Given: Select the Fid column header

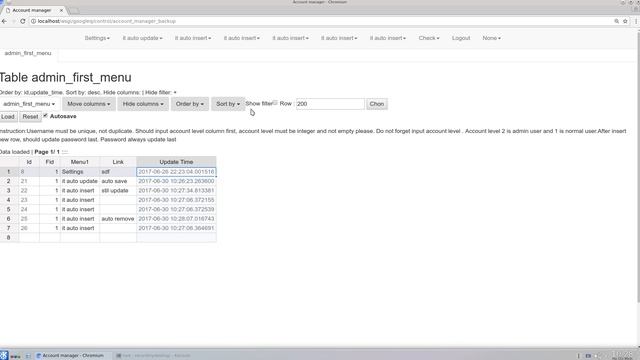Looking at the screenshot, I should (x=50, y=162).
